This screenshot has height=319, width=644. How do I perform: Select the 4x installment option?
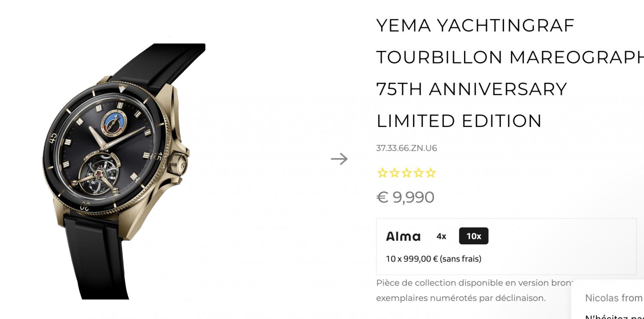pos(441,236)
